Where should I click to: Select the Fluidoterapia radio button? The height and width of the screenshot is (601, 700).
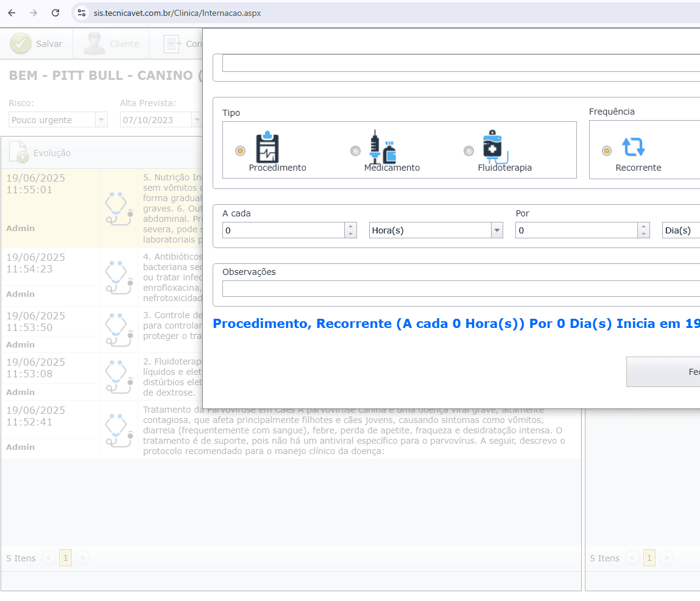click(468, 151)
